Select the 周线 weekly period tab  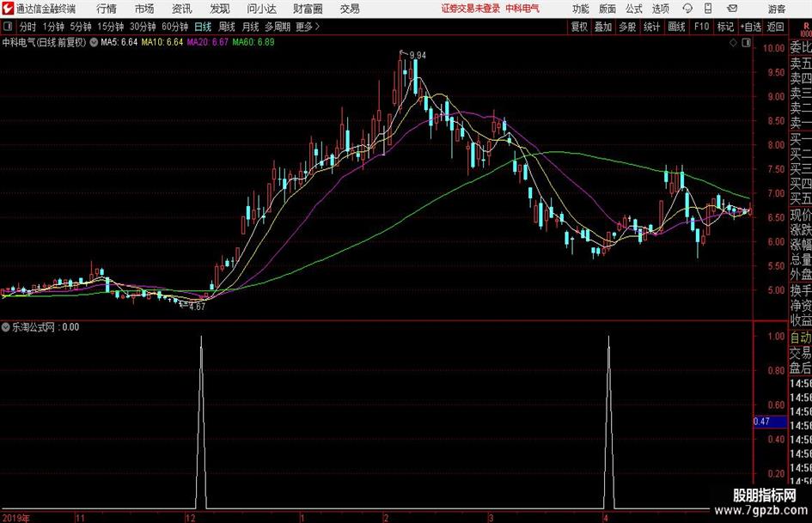[x=226, y=27]
